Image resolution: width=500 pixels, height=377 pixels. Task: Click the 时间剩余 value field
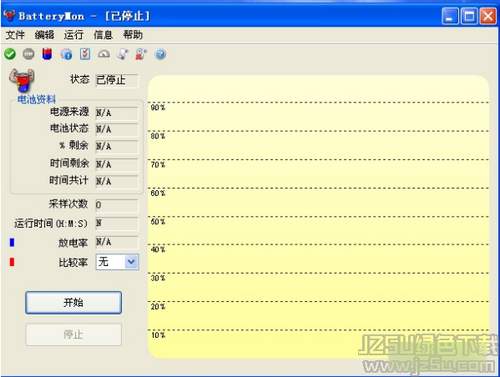point(117,164)
